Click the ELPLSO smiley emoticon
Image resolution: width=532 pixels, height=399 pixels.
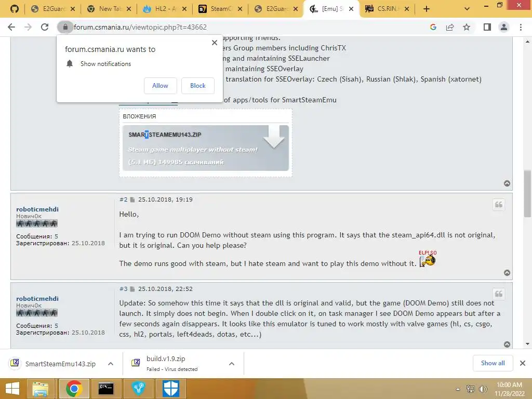pyautogui.click(x=428, y=259)
